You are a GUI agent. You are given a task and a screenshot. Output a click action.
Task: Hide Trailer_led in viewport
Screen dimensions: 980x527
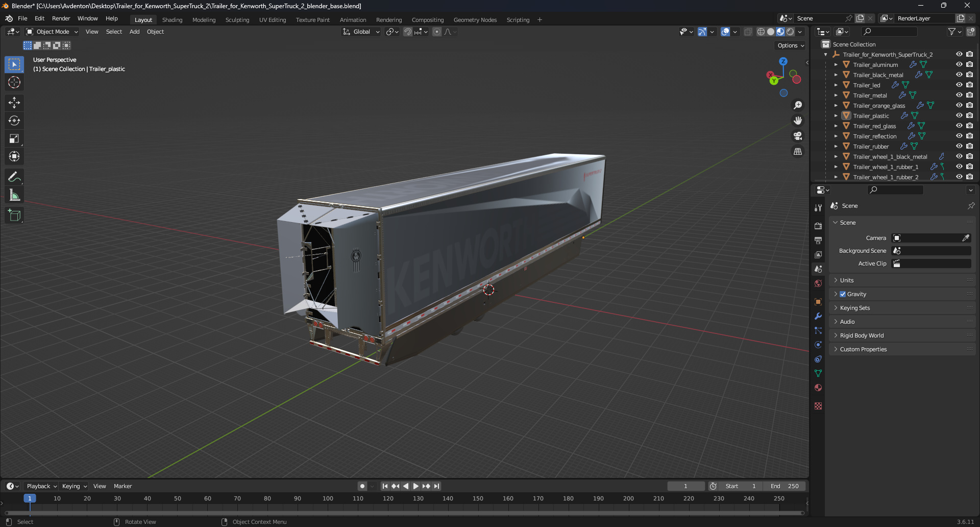click(959, 85)
